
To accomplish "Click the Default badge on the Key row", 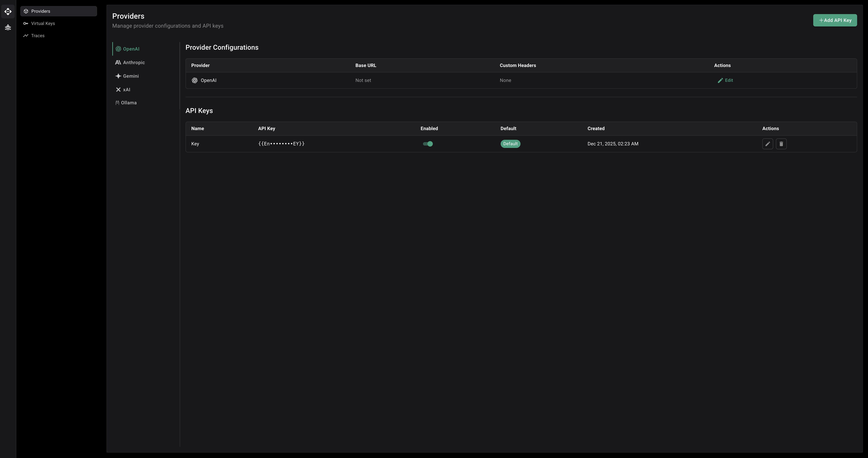I will [x=510, y=144].
